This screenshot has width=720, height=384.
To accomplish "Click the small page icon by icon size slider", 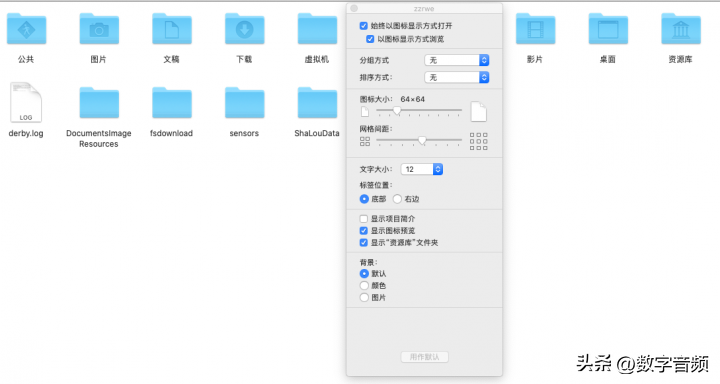I will pos(365,112).
